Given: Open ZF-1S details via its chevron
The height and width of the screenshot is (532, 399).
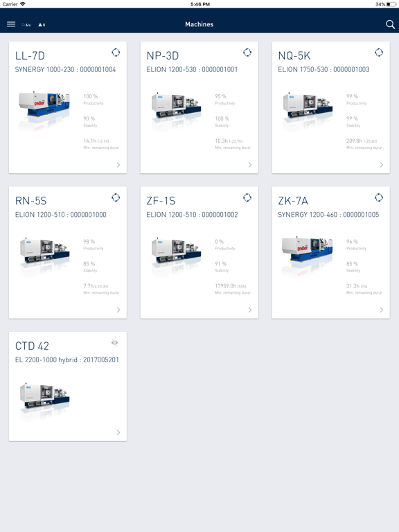Looking at the screenshot, I should (x=250, y=310).
